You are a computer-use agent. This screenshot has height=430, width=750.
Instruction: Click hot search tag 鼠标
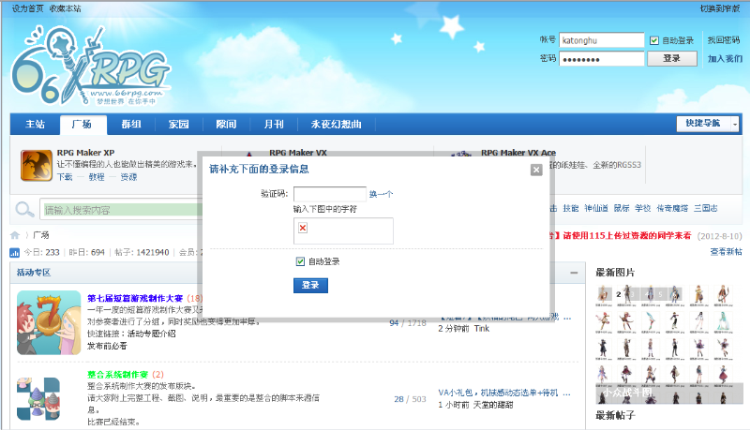[621, 208]
